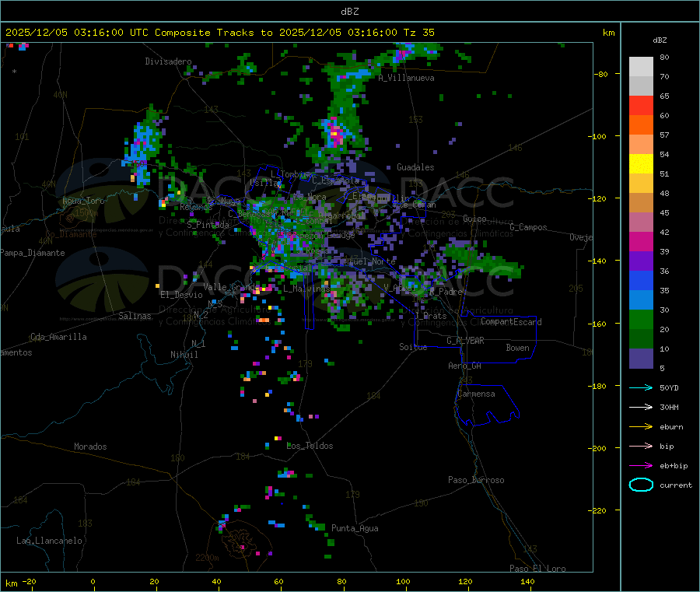Click the Salinas place label
Image resolution: width=700 pixels, height=592 pixels.
[x=135, y=316]
